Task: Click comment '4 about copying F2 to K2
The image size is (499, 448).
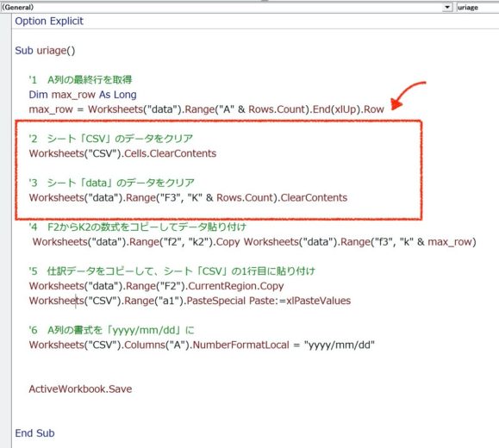Action: (x=138, y=227)
